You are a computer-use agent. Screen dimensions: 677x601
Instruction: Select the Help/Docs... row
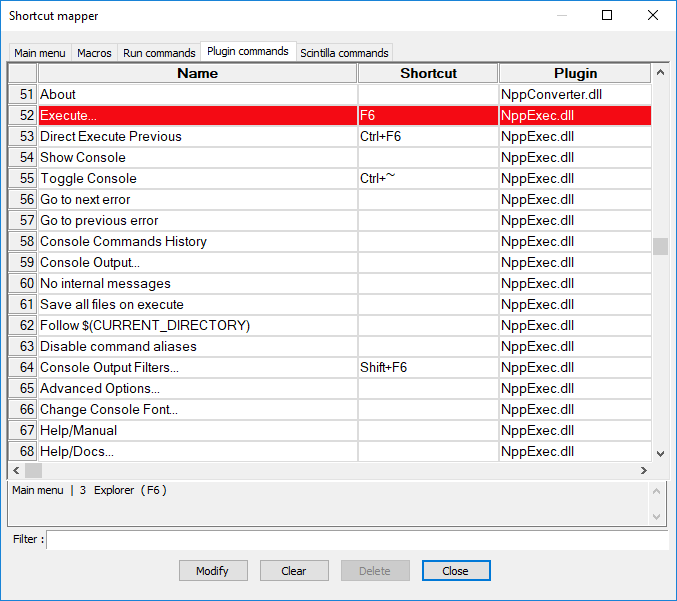pyautogui.click(x=329, y=451)
